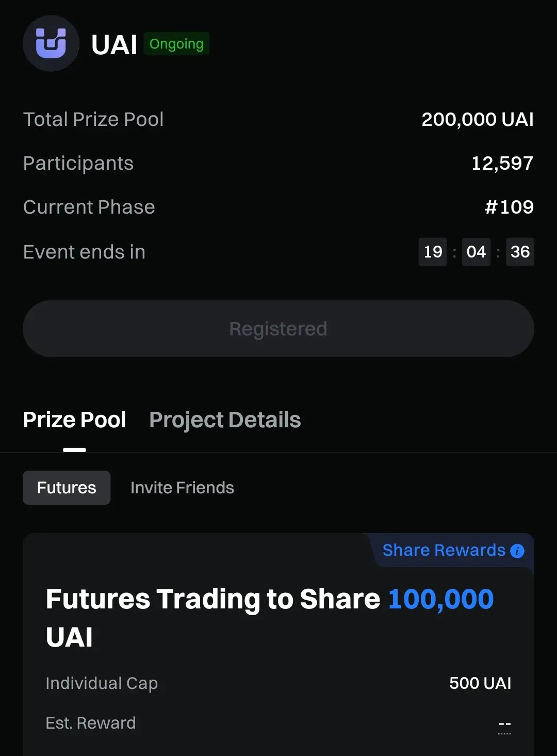The width and height of the screenshot is (557, 756).
Task: Tap the current phase number #109
Action: [509, 207]
